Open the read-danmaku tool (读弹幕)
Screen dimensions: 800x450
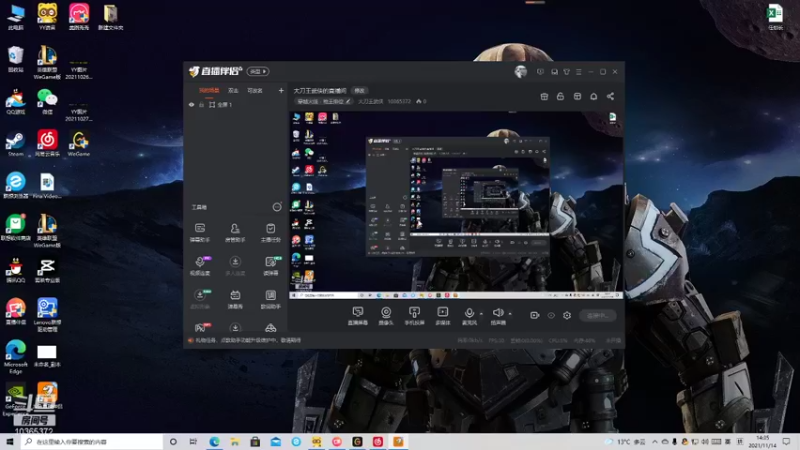pos(270,266)
